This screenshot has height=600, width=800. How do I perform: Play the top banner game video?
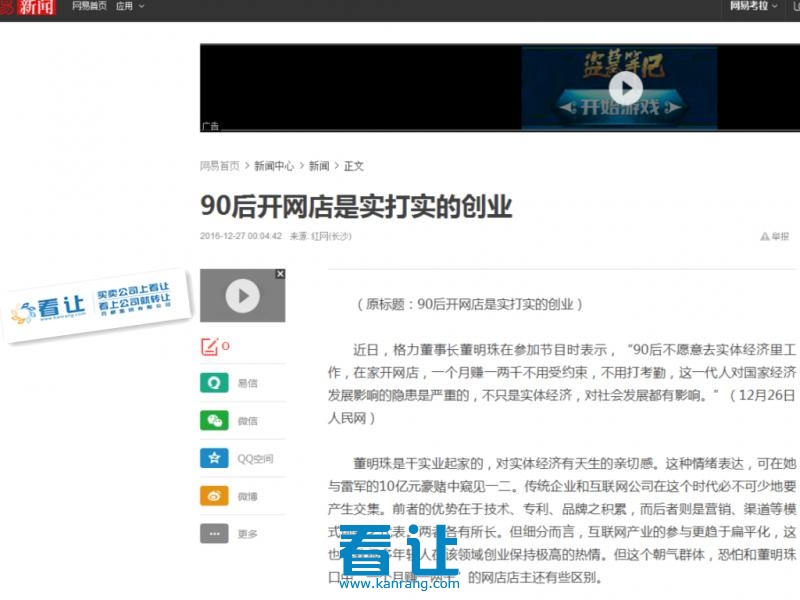coord(626,88)
